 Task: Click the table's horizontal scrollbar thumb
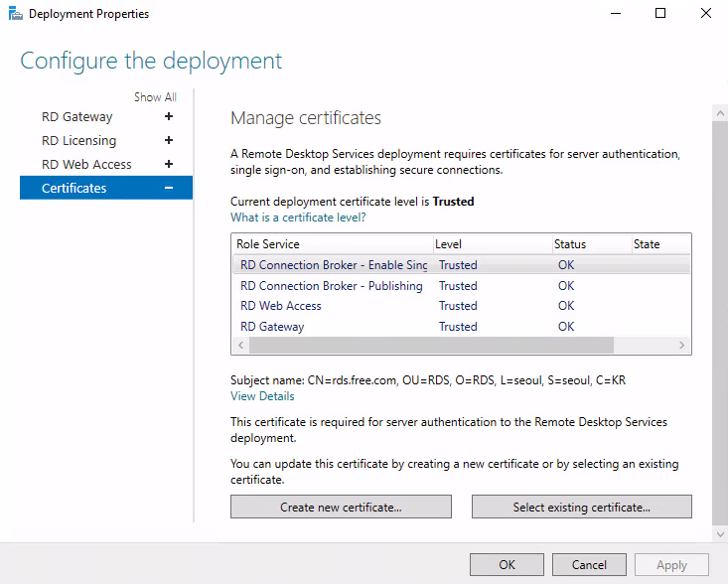click(x=431, y=346)
